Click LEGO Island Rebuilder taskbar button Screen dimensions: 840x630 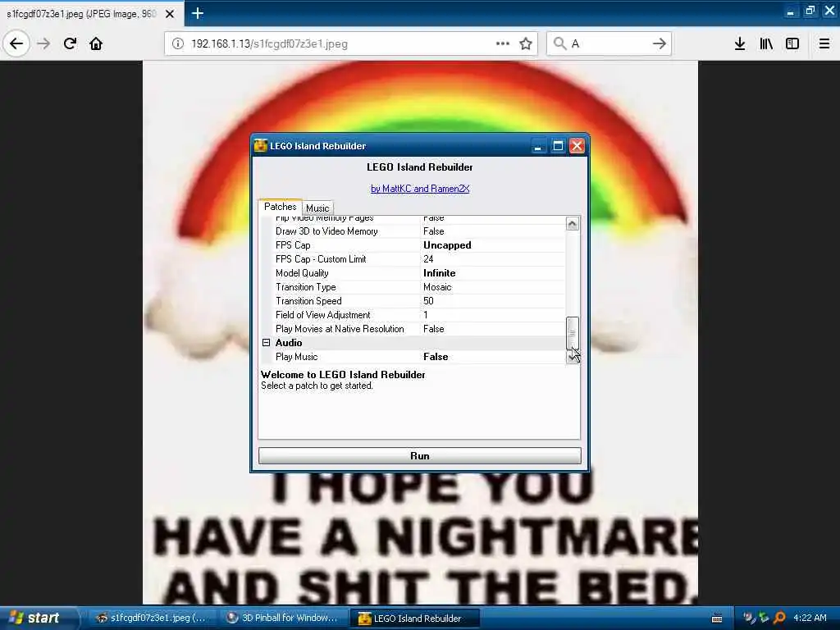pos(414,619)
